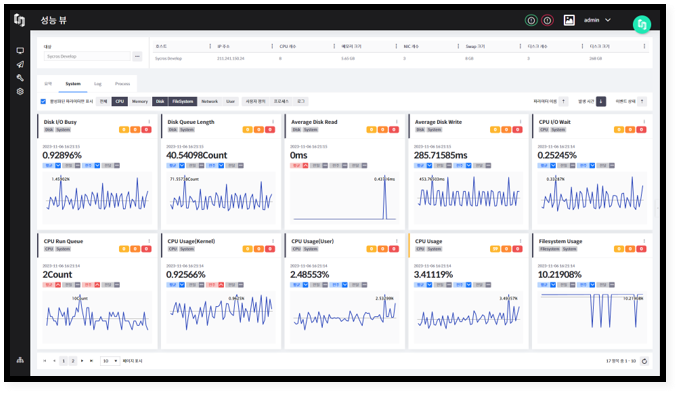Click the topology icon at sidebar bottom
679x395 pixels.
click(20, 360)
